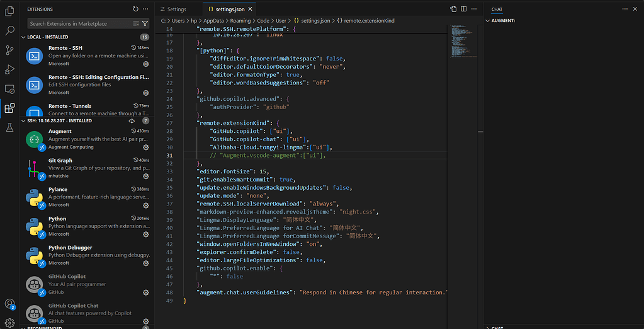
Task: Switch to the Settings tab
Action: (178, 9)
